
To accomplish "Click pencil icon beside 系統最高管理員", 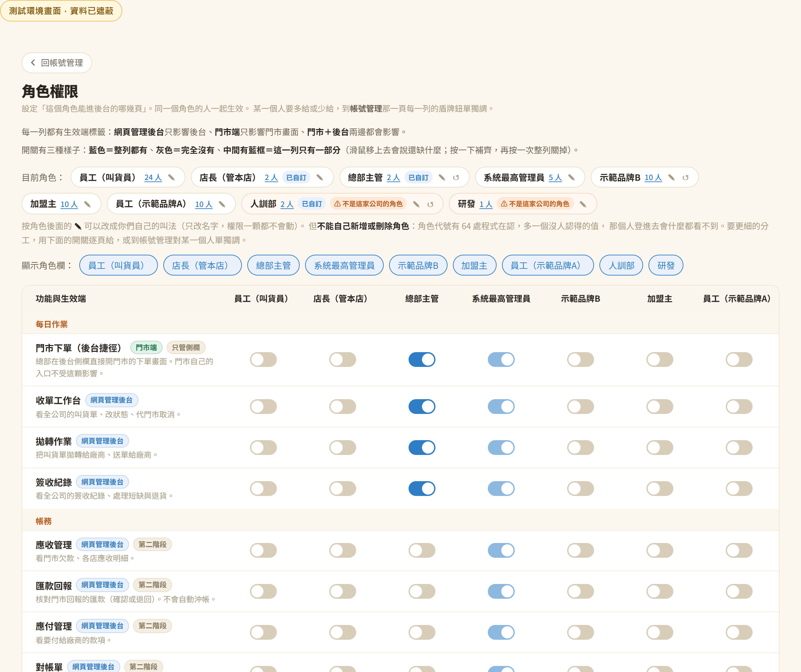I will (x=572, y=178).
